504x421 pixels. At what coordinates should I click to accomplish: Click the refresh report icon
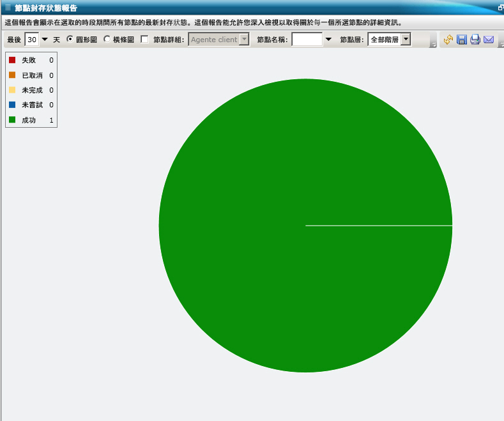click(448, 40)
